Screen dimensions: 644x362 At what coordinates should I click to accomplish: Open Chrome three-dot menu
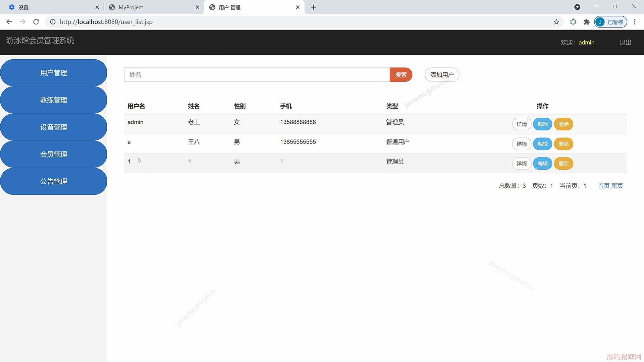pos(635,22)
